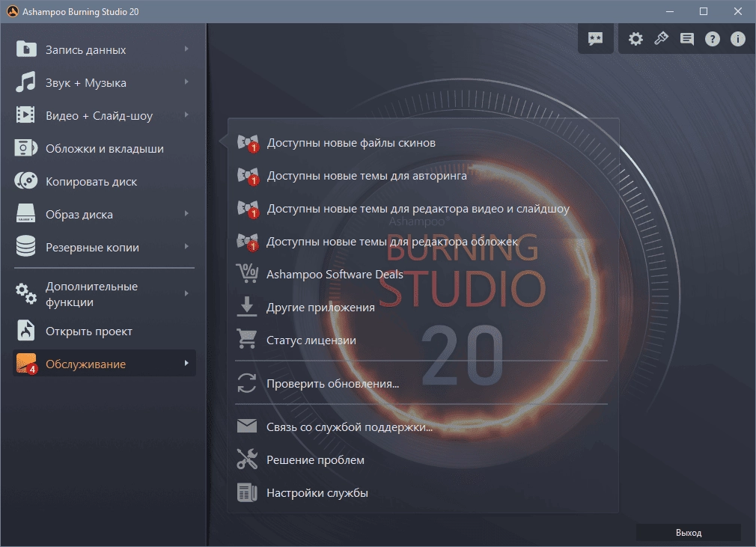The width and height of the screenshot is (756, 547).
Task: Expand the Дополнительные функции submenu arrow
Action: tap(186, 293)
